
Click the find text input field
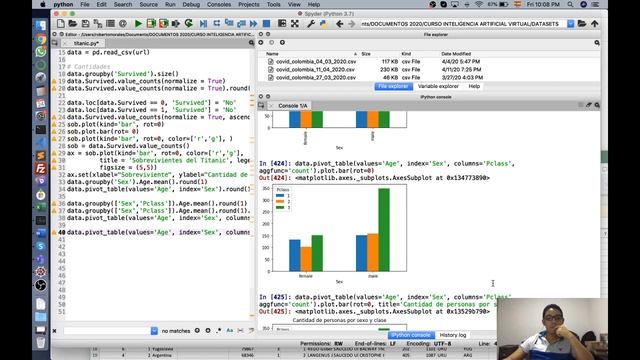[x=107, y=331]
